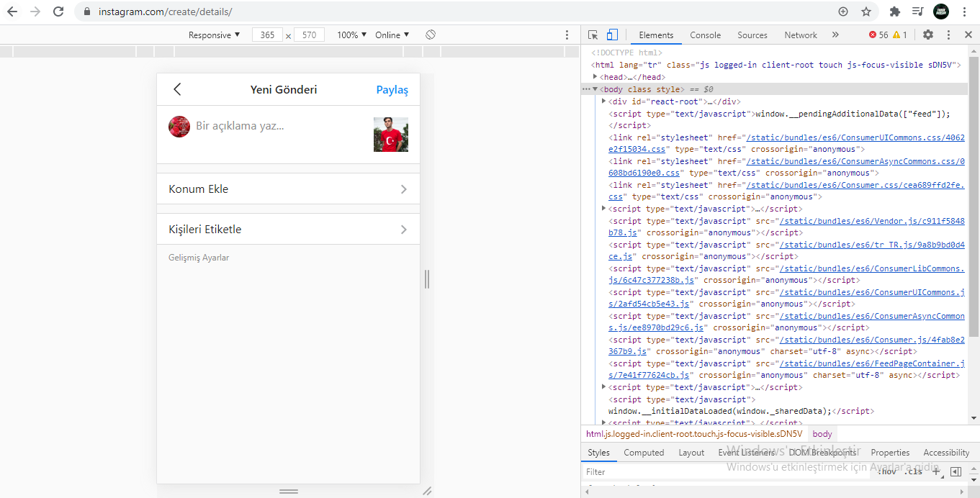
Task: Open the ConsumerUICommons.css stylesheet link
Action: pos(786,143)
